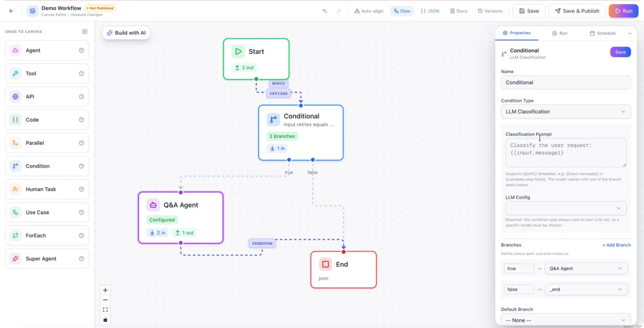Click the Classification Prompt text area
The image size is (644, 328).
566,153
